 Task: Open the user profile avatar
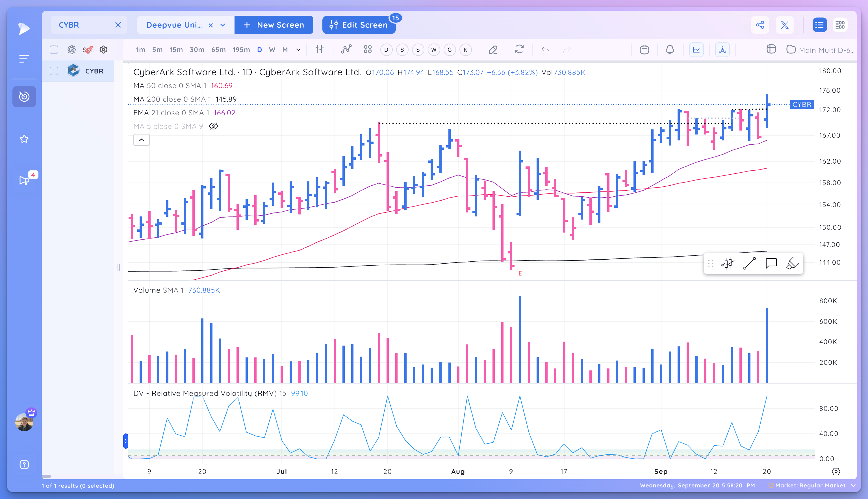pos(24,422)
